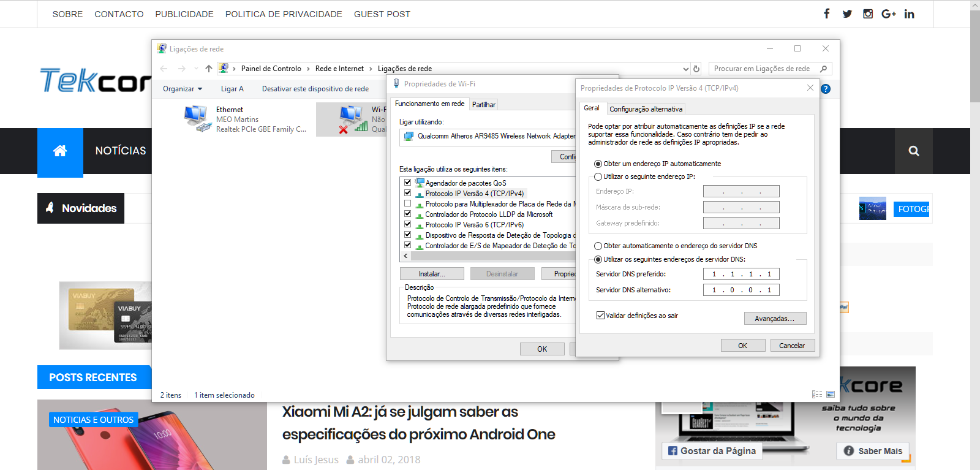This screenshot has width=980, height=470.
Task: Focus the Servidor DNS alternativo field
Action: [741, 290]
